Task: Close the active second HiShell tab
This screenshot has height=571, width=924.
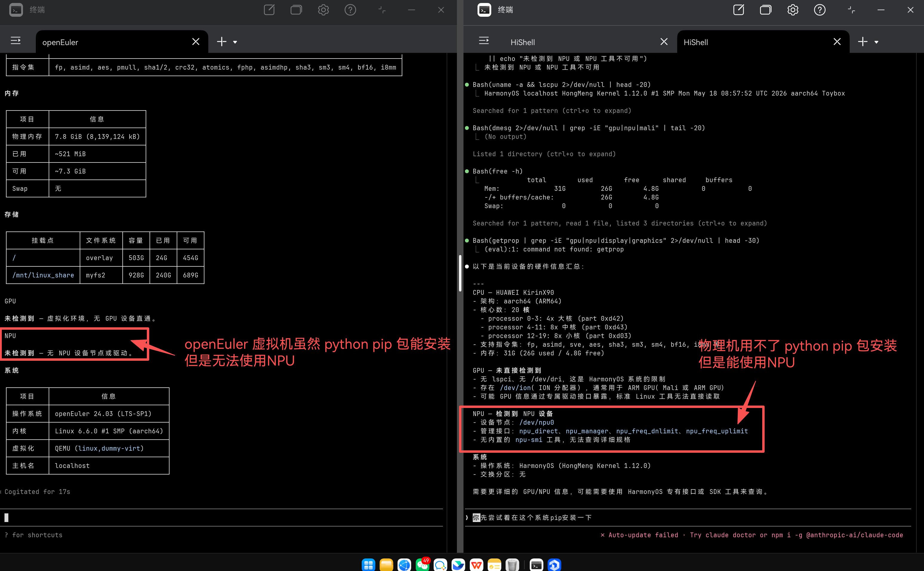Action: (837, 42)
